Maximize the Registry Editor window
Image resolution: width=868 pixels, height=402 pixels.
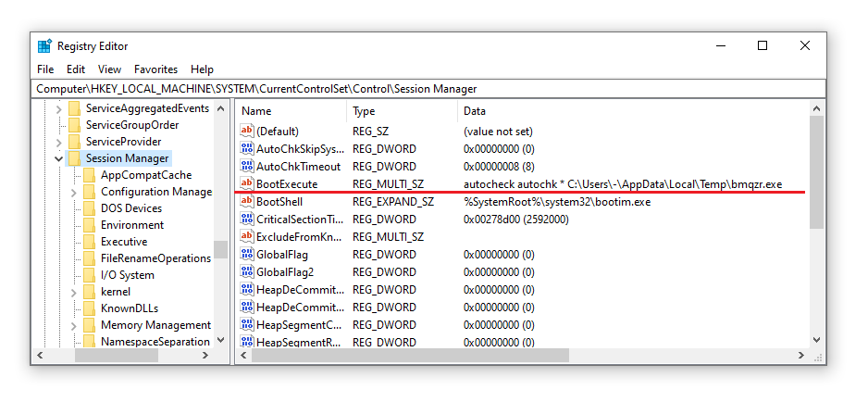pos(763,46)
